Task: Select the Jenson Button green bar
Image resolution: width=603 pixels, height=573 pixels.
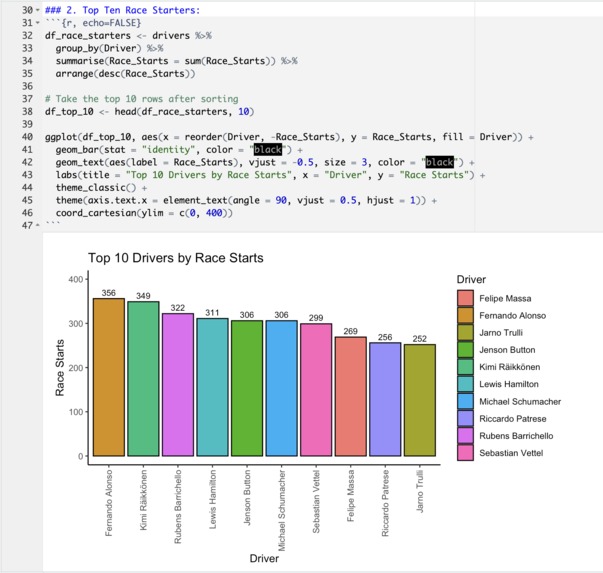Action: coord(247,388)
